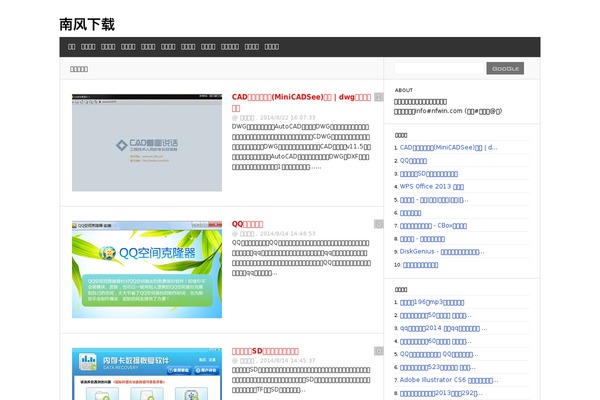
Task: Open the 内存卡数据恢复软件 post thumbnail
Action: pos(147,374)
